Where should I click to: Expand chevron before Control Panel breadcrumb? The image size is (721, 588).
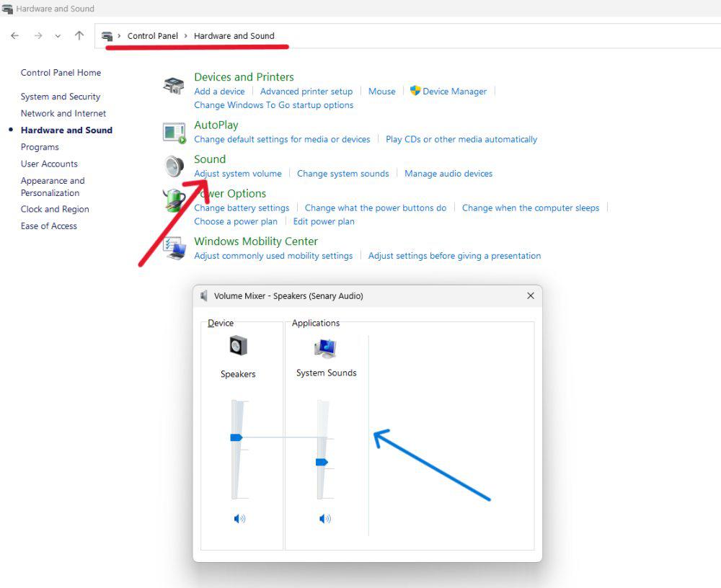(119, 36)
